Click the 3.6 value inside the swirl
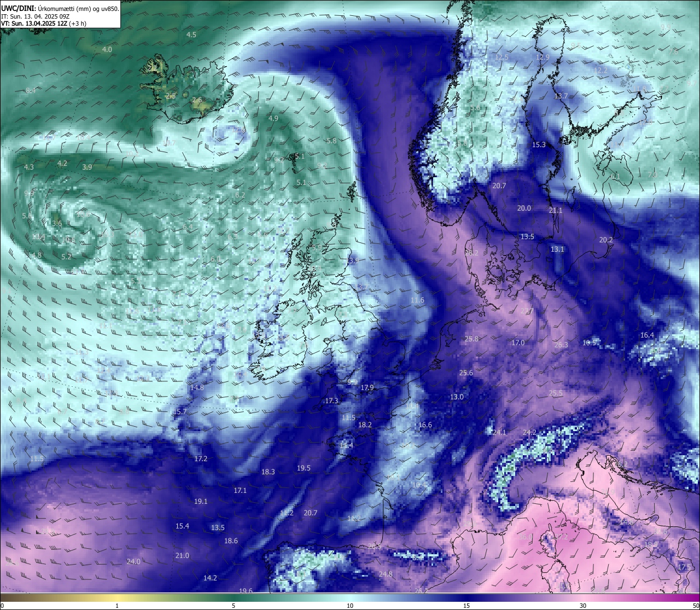Screen dimensions: 700x610 click(x=57, y=223)
